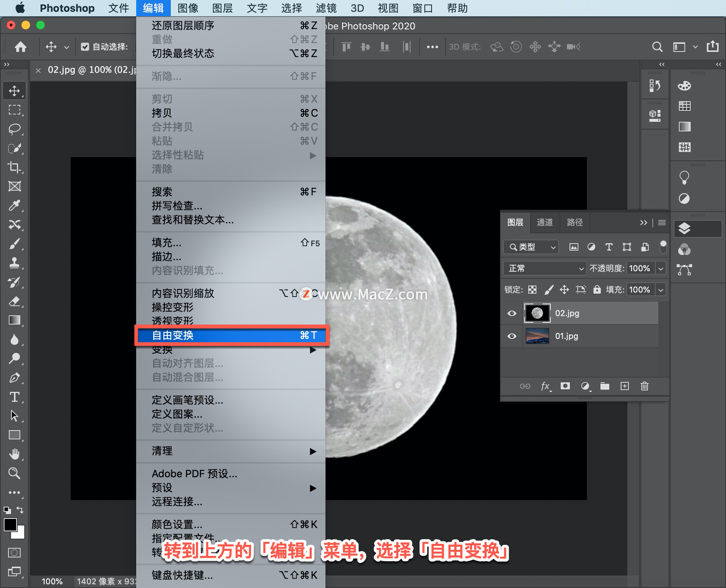Image resolution: width=726 pixels, height=588 pixels.
Task: Open the layer filter 类型 dropdown
Action: tap(531, 247)
